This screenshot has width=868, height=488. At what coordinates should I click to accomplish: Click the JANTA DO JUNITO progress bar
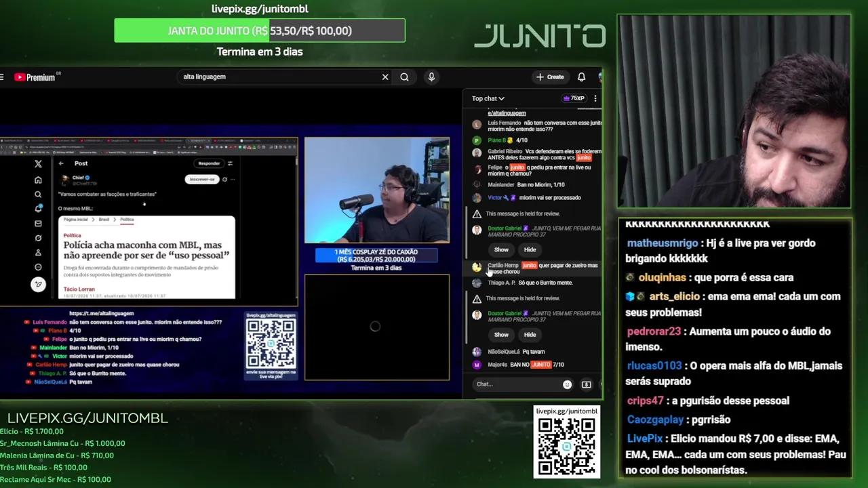click(260, 30)
